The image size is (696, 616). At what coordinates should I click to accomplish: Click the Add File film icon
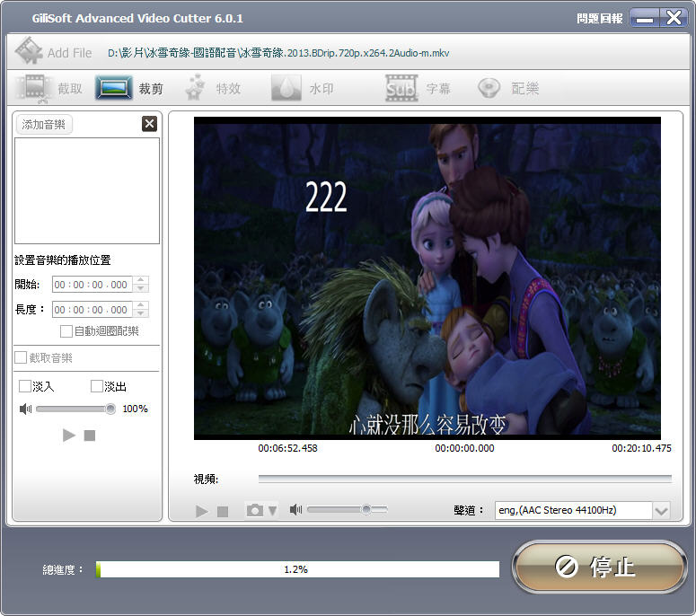29,50
